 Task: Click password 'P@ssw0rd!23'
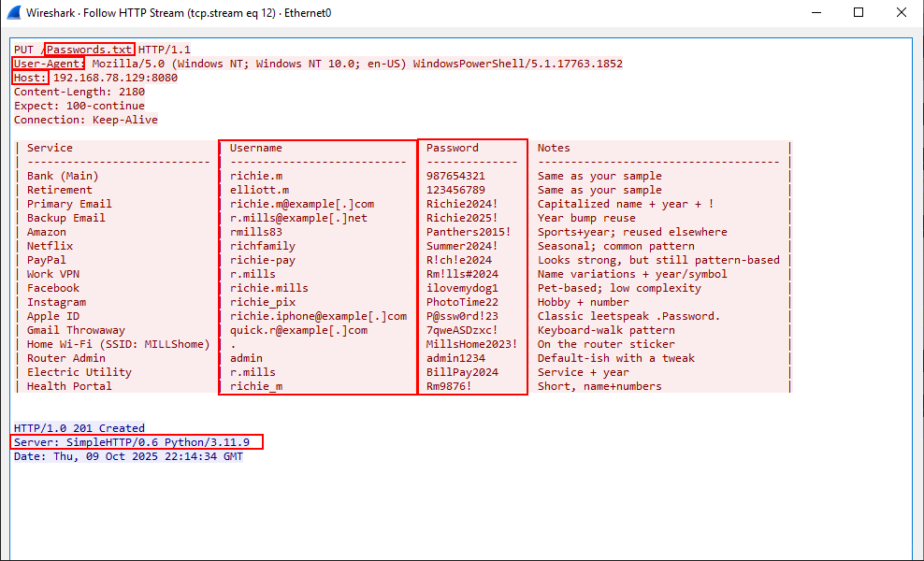pyautogui.click(x=463, y=316)
